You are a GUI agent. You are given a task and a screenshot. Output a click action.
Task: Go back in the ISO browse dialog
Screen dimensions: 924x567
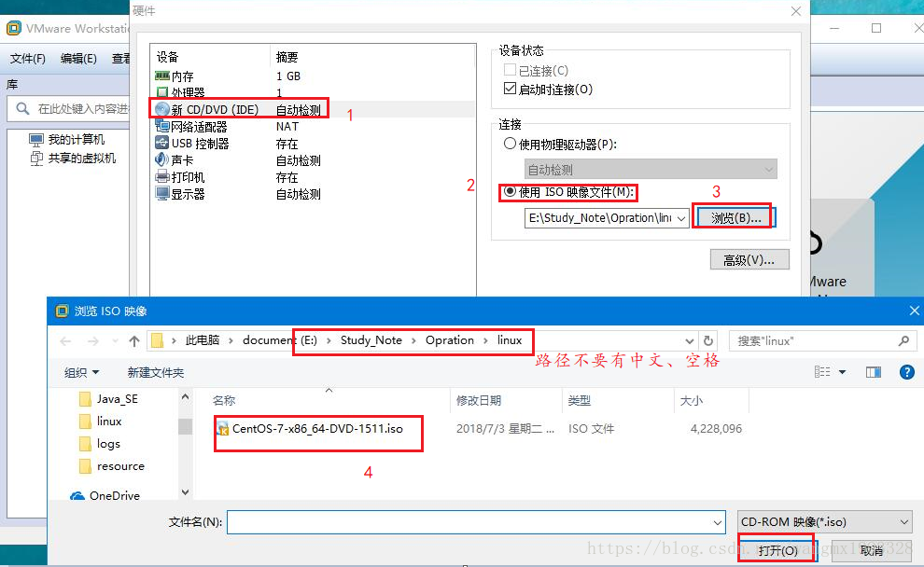tap(65, 341)
